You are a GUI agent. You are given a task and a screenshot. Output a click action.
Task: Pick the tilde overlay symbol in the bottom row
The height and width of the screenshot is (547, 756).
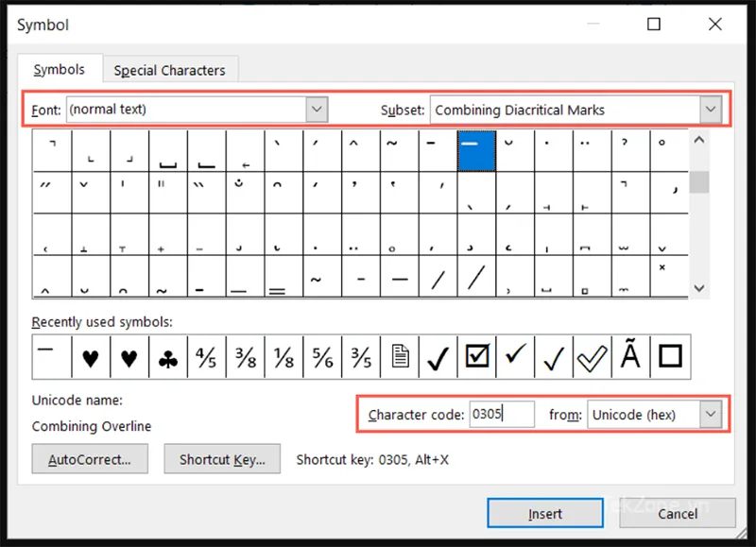[322, 276]
